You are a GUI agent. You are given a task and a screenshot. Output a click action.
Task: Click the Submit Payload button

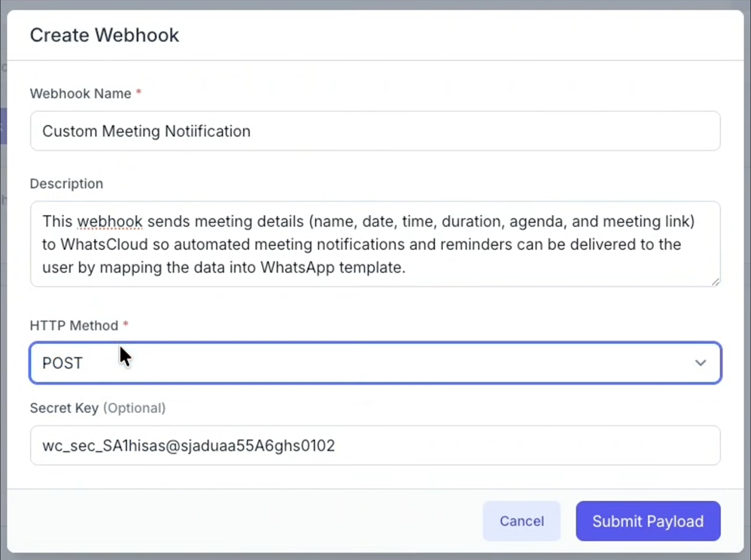tap(648, 521)
